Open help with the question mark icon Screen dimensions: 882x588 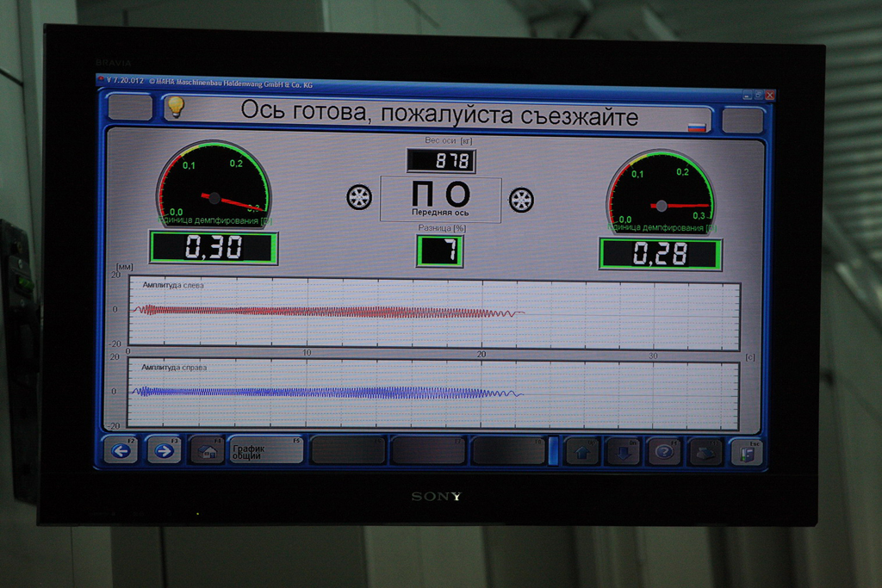click(664, 451)
